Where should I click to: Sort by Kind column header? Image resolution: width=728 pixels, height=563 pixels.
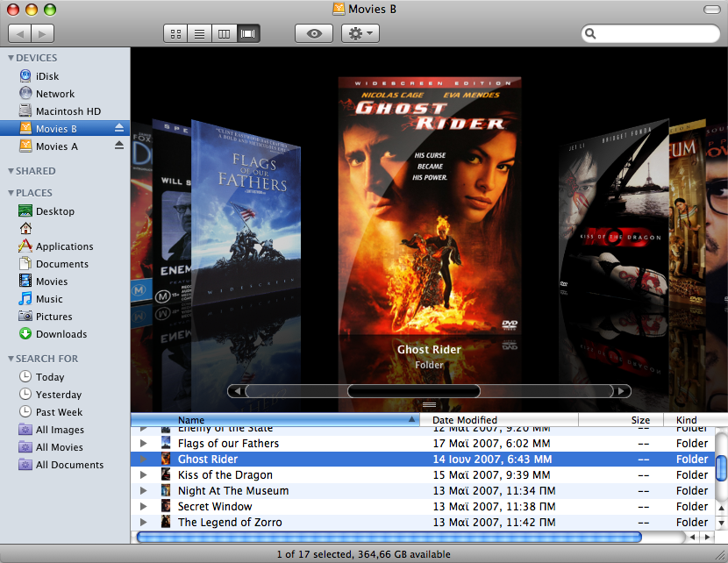click(x=696, y=420)
